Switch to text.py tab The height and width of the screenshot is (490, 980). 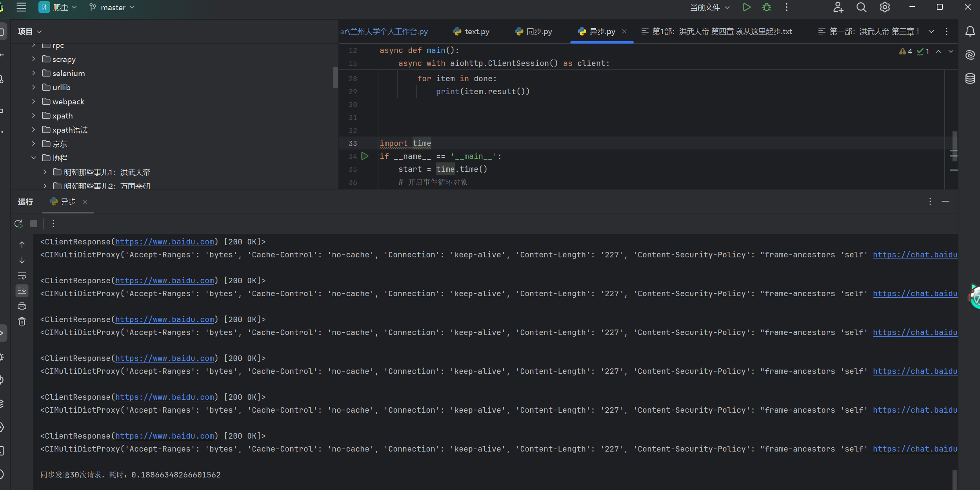click(471, 31)
